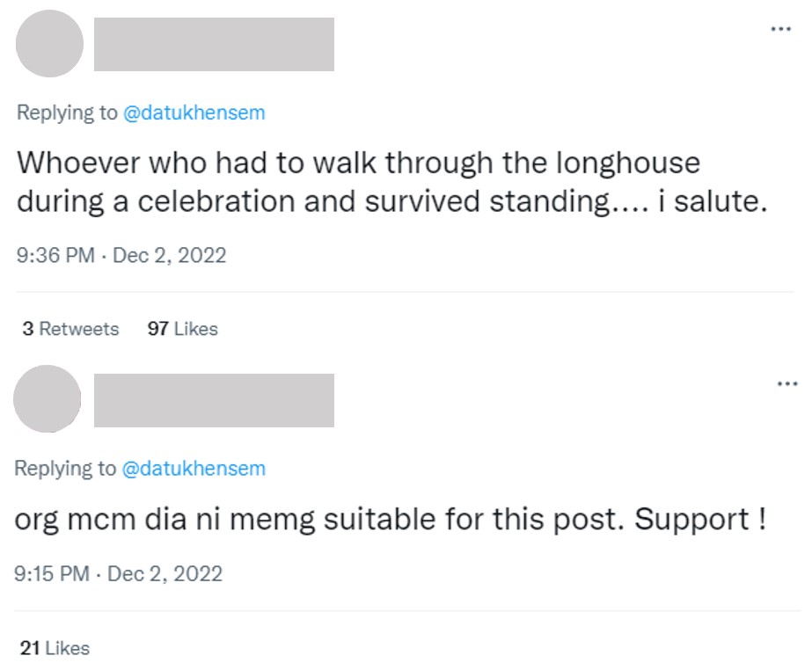Open the 9:15 PM · Dec 2, 2022 timestamp
This screenshot has width=812, height=663.
(118, 574)
